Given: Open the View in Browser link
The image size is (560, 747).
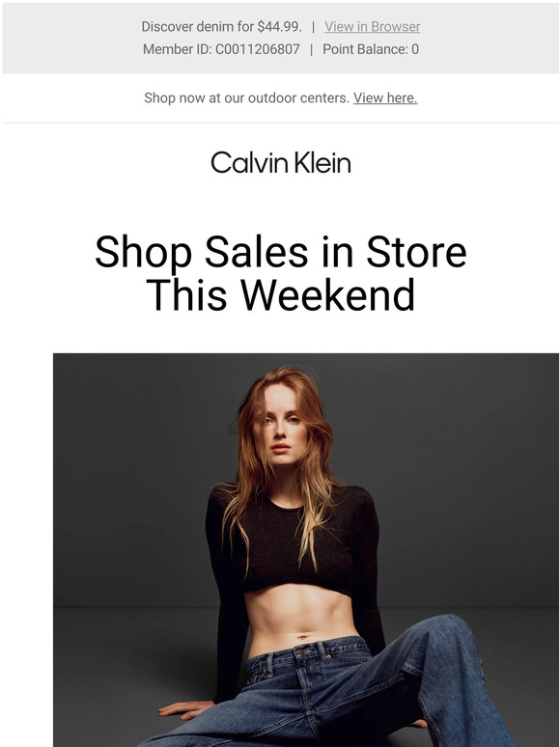Looking at the screenshot, I should point(373,27).
